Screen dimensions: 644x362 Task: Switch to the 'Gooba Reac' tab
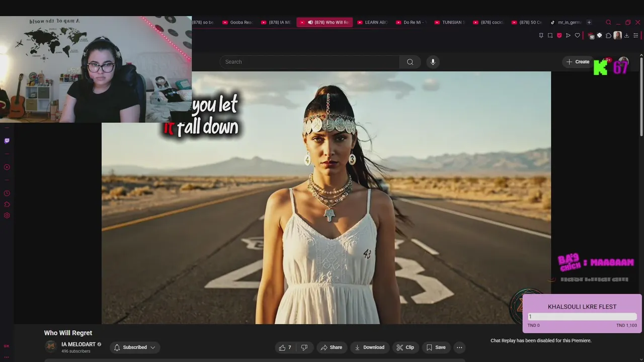click(x=237, y=22)
